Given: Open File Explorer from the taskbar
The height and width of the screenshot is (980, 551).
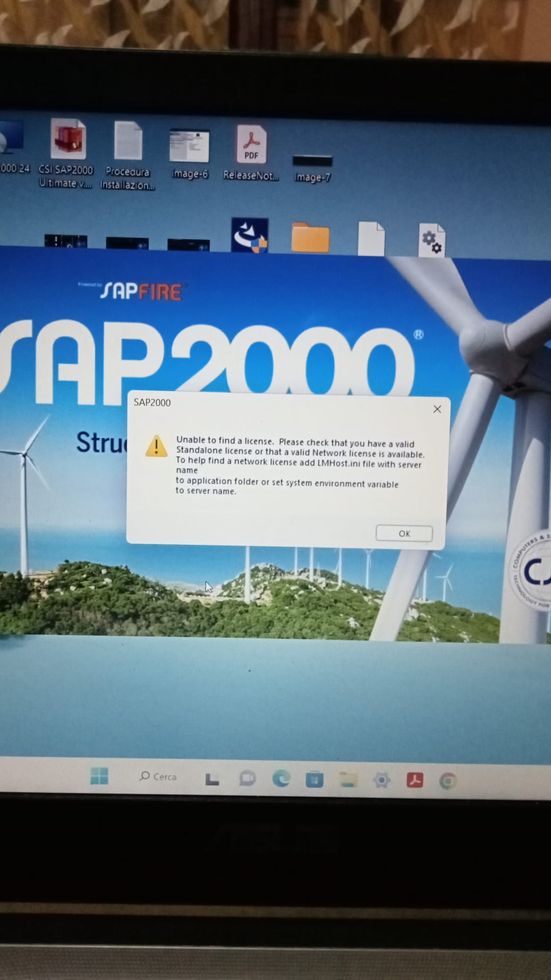Looking at the screenshot, I should [348, 779].
